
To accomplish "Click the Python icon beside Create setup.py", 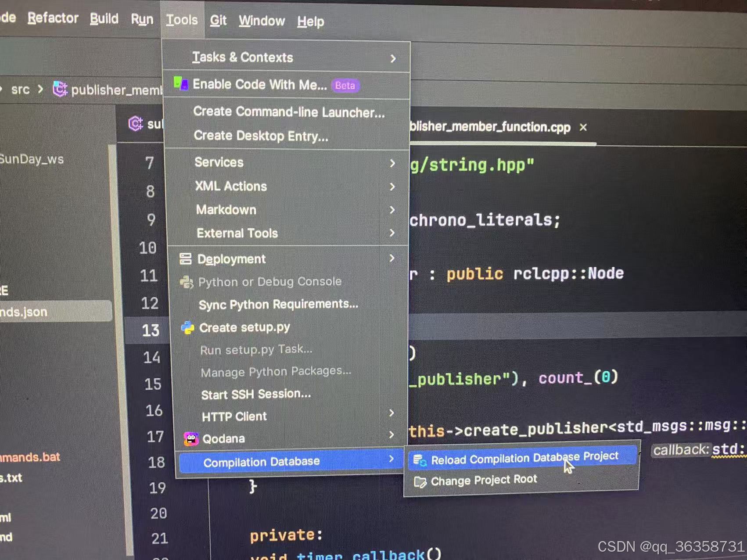I will [188, 327].
